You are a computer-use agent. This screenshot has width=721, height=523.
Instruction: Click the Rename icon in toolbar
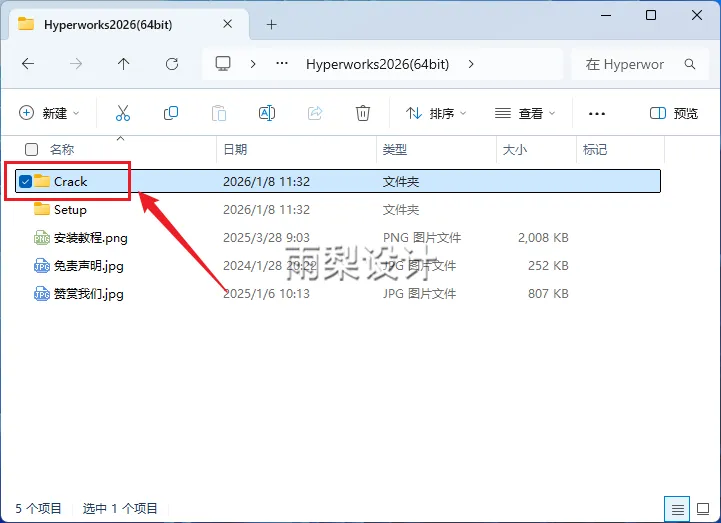267,113
